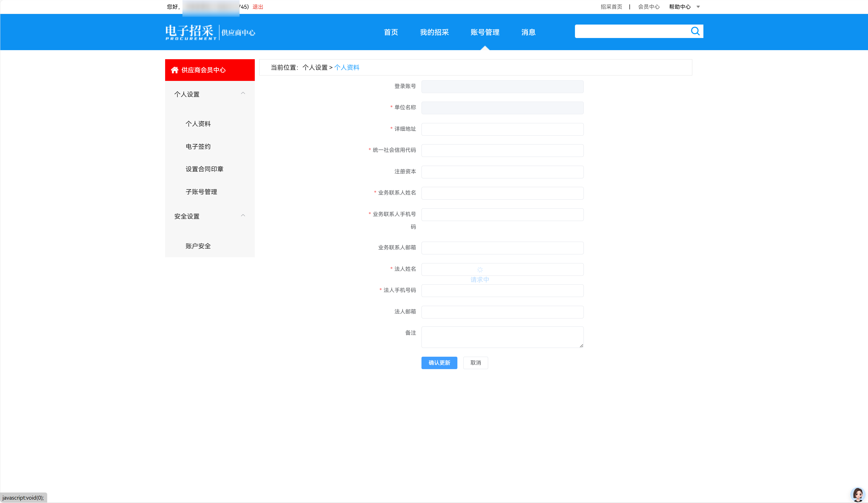The image size is (868, 503).
Task: Click the 统一社会信用代码 input field
Action: click(502, 150)
